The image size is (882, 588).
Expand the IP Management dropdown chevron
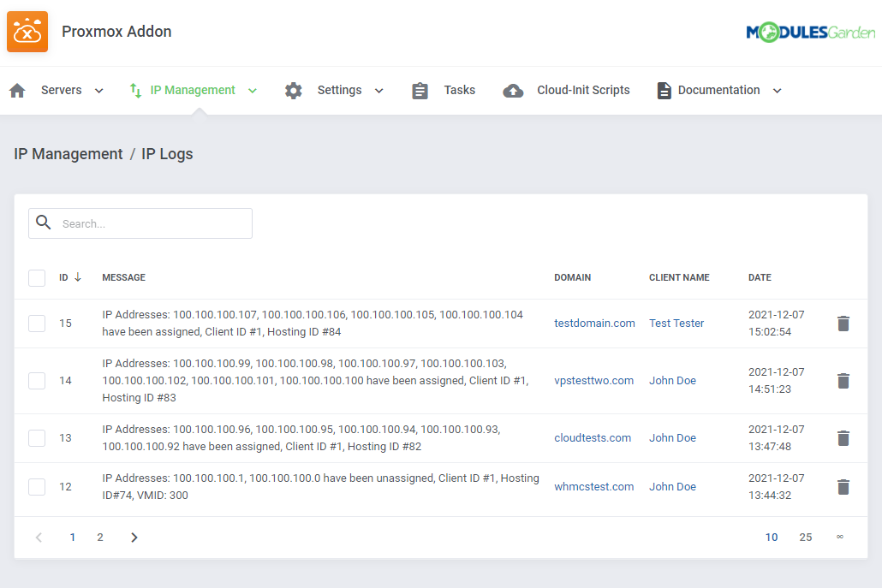tap(253, 91)
